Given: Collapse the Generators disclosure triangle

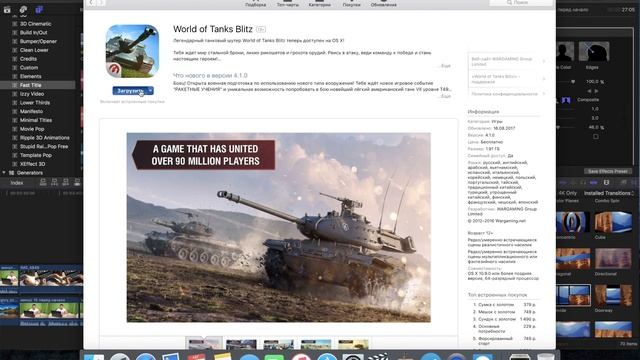Looking at the screenshot, I should coord(4,173).
